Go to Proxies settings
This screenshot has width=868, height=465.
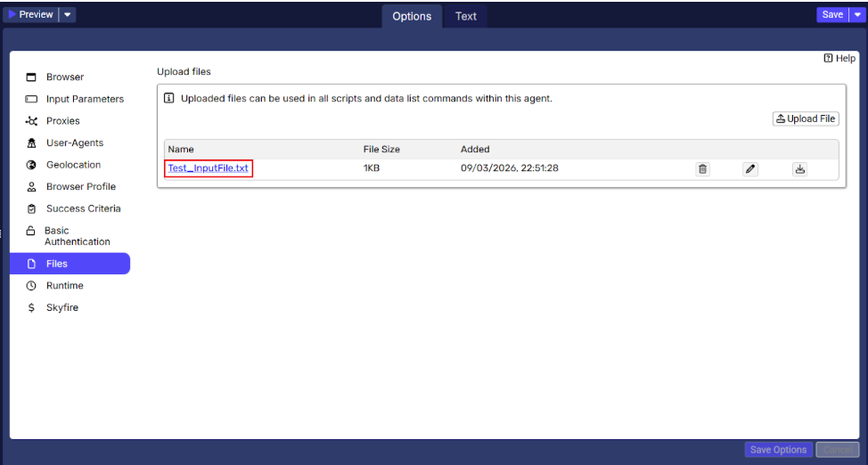coord(62,121)
